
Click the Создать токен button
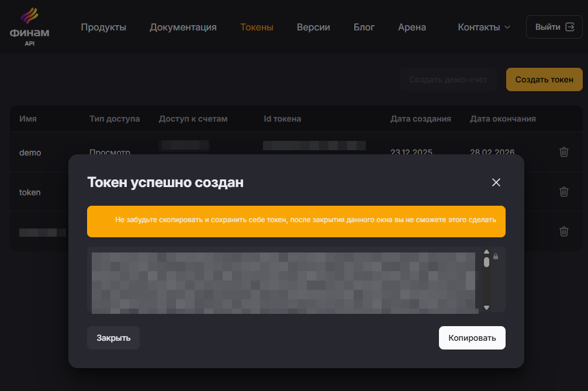tap(544, 79)
